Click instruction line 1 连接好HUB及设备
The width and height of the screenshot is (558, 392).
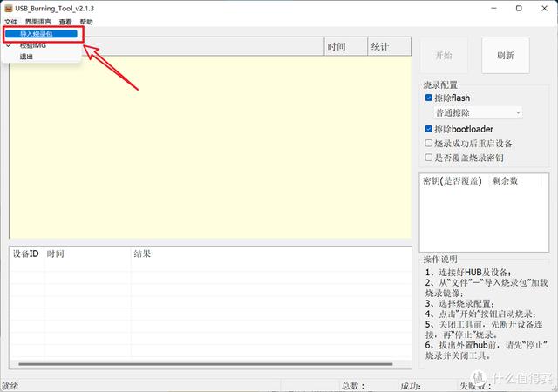(x=468, y=273)
